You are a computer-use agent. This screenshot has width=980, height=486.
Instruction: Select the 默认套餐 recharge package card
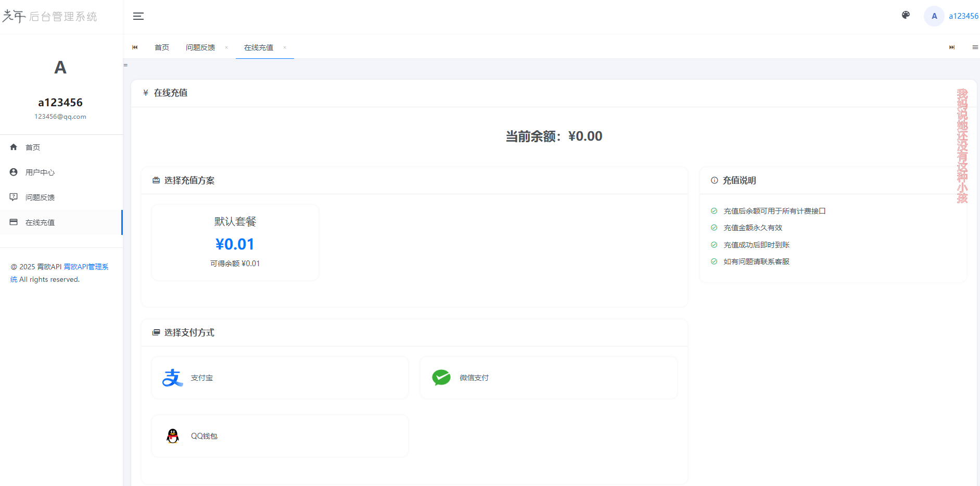(235, 242)
